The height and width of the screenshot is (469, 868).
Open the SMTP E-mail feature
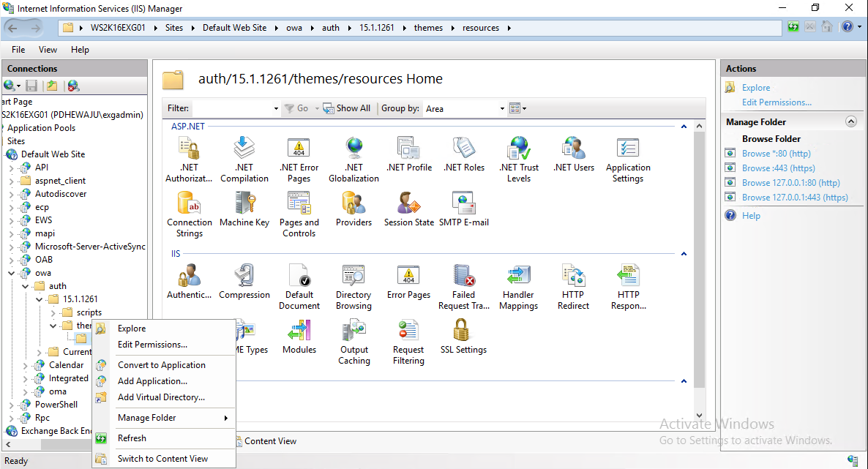tap(464, 209)
